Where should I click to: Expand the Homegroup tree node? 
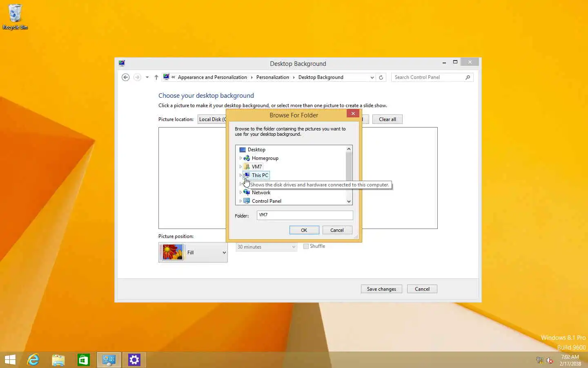(241, 158)
